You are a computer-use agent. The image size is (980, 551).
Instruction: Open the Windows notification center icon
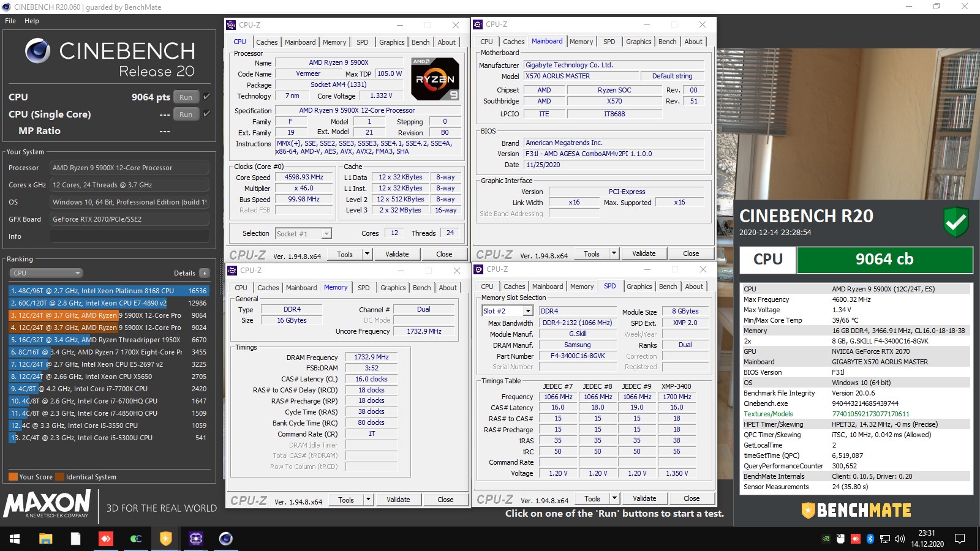tap(960, 539)
